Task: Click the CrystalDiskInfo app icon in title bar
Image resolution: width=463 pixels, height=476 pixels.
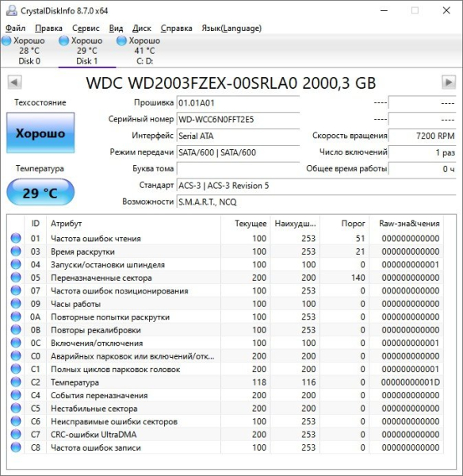Action: [x=12, y=10]
